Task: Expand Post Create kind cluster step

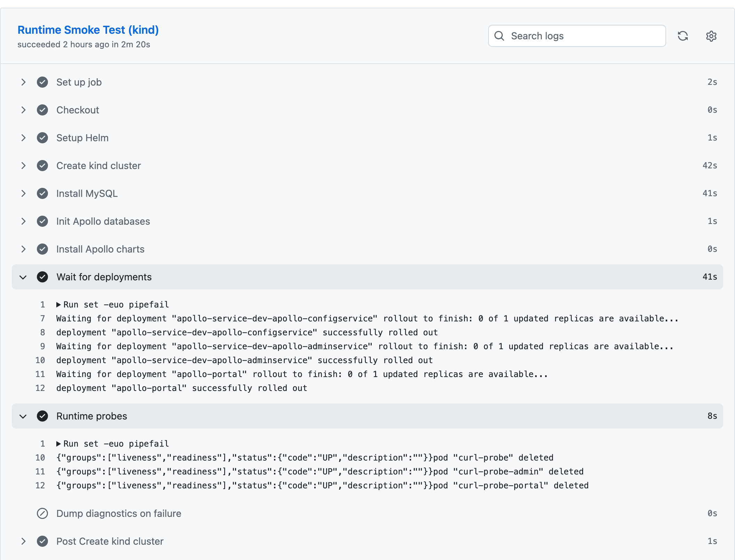Action: point(23,541)
